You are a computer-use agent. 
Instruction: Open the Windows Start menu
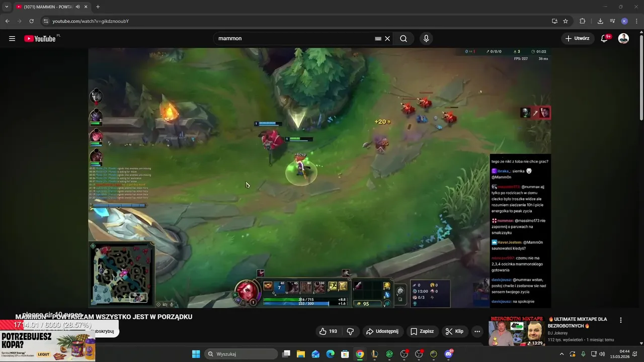coord(196,354)
